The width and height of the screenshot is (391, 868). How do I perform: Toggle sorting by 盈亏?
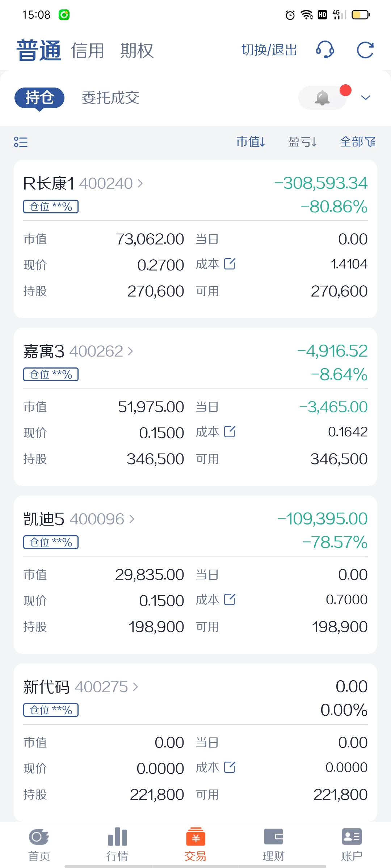pos(302,142)
